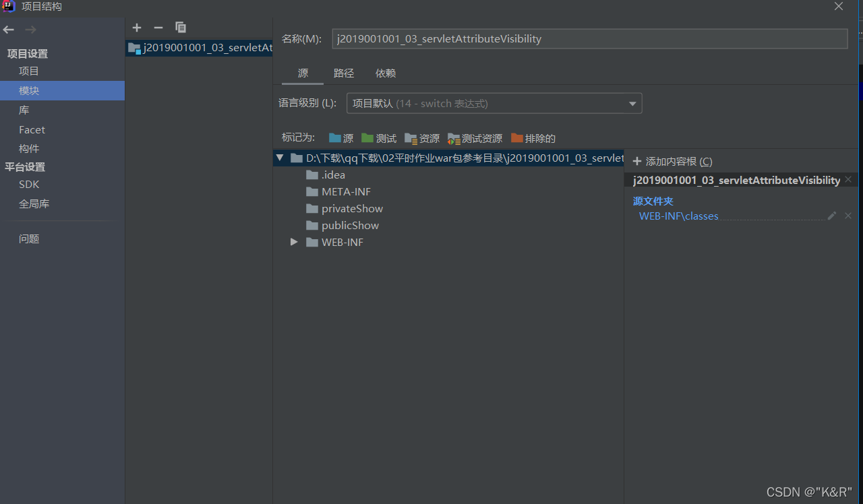Viewport: 863px width, 504px height.
Task: Select the WEB-INF folder
Action: point(335,243)
